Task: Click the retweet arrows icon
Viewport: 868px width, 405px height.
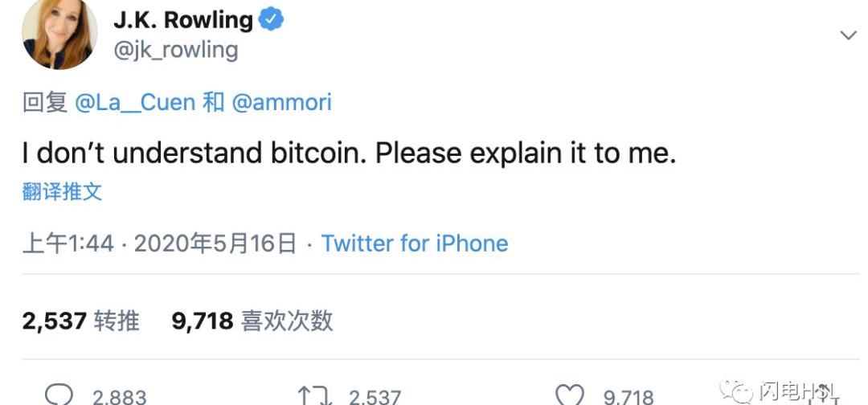Action: [315, 395]
